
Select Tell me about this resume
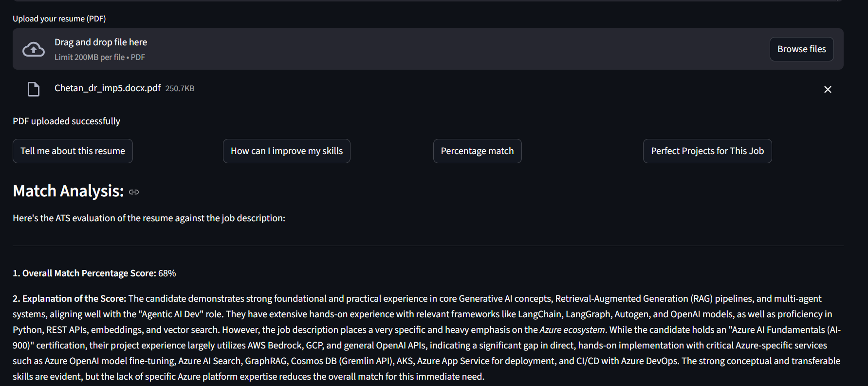(73, 151)
